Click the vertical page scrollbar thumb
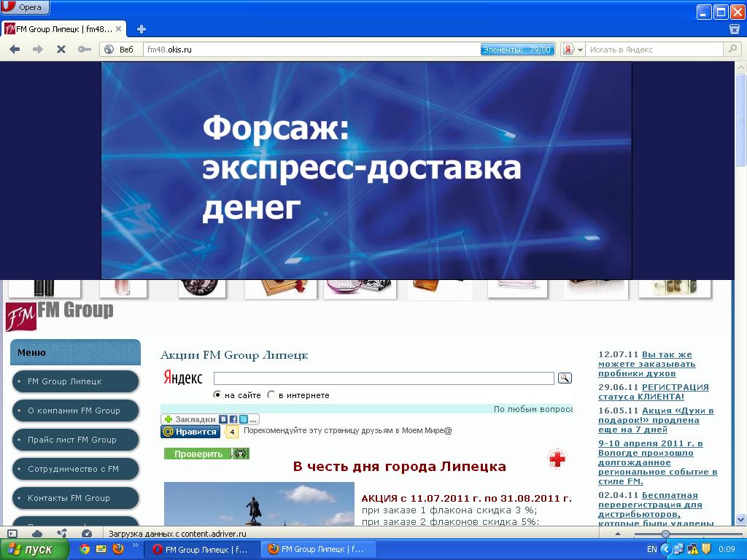 click(x=741, y=119)
